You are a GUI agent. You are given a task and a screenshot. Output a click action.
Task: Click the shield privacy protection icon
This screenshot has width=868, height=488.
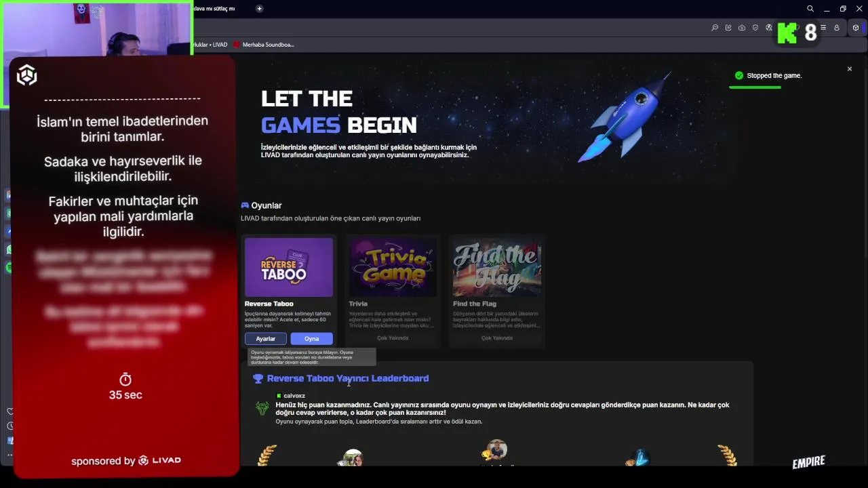(x=755, y=28)
